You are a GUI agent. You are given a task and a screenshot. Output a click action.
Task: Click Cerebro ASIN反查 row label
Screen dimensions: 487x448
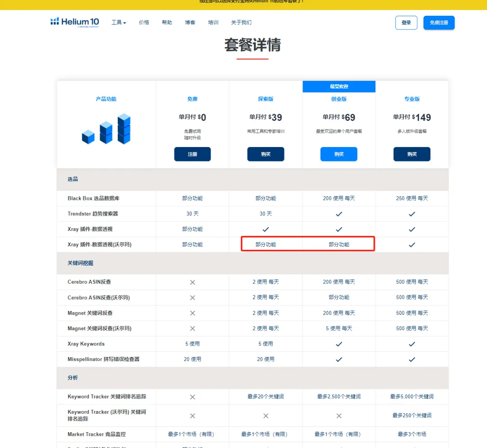click(x=89, y=282)
